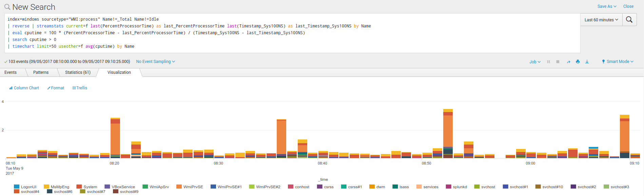Select the Column Chart type picker
644x196 pixels.
click(x=24, y=88)
